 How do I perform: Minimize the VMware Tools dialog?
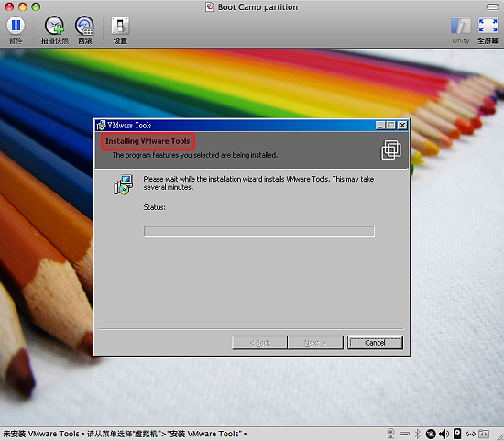380,125
